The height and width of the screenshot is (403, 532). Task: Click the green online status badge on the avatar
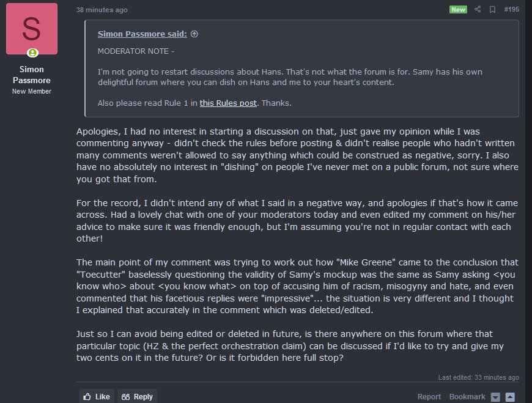point(32,53)
